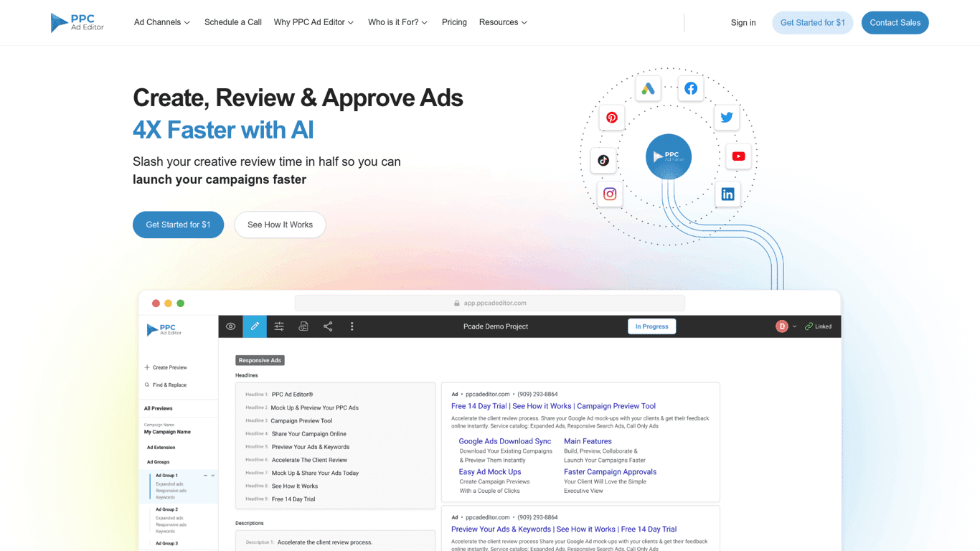Click the LinkedIn icon
The height and width of the screenshot is (551, 980).
727,194
